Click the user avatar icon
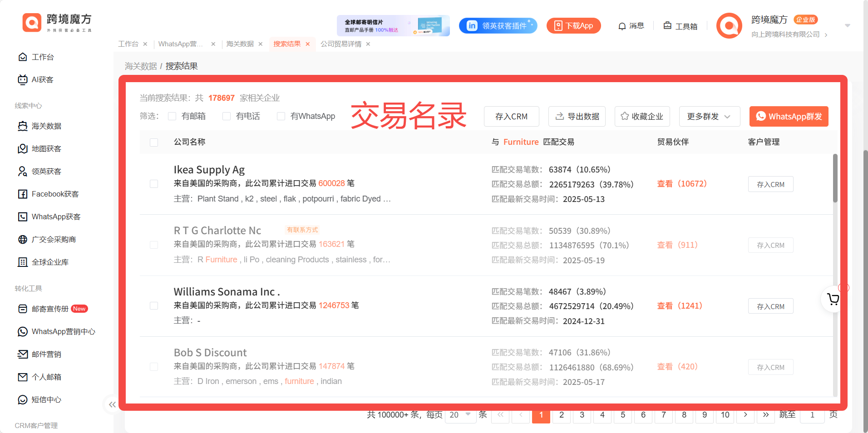 tap(729, 25)
